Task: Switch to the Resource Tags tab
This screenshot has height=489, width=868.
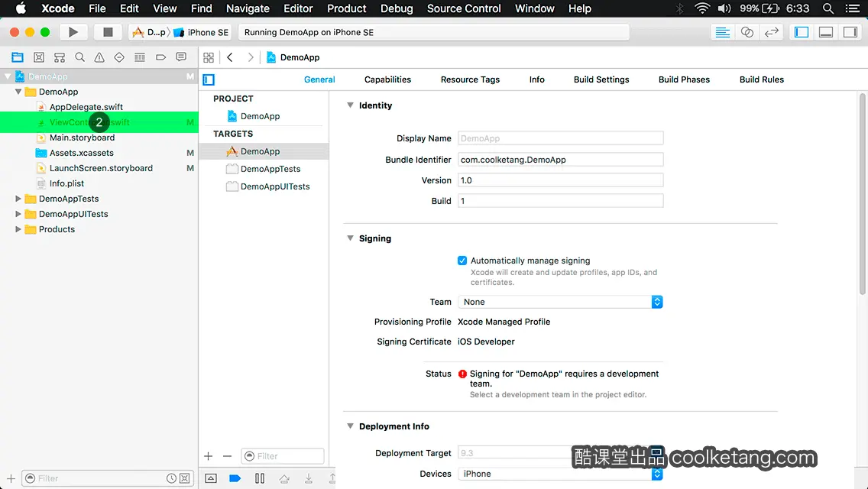Action: coord(470,79)
